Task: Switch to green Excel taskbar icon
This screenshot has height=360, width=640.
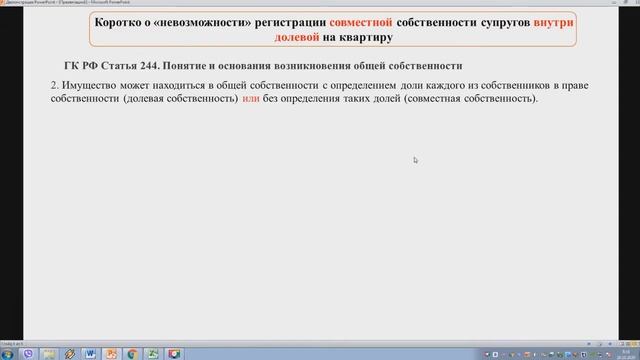Action: tap(153, 354)
